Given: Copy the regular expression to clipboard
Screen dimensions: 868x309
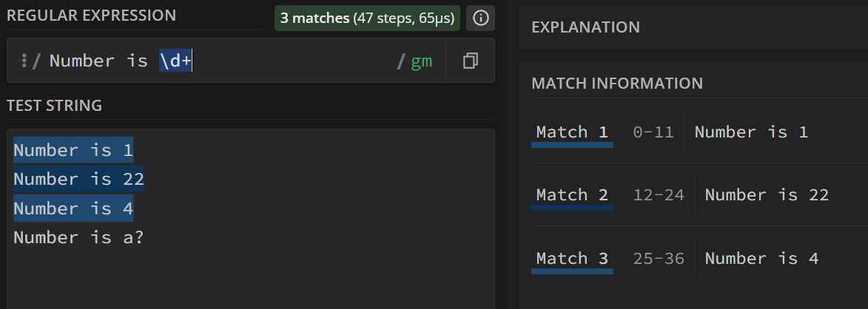Looking at the screenshot, I should point(470,61).
